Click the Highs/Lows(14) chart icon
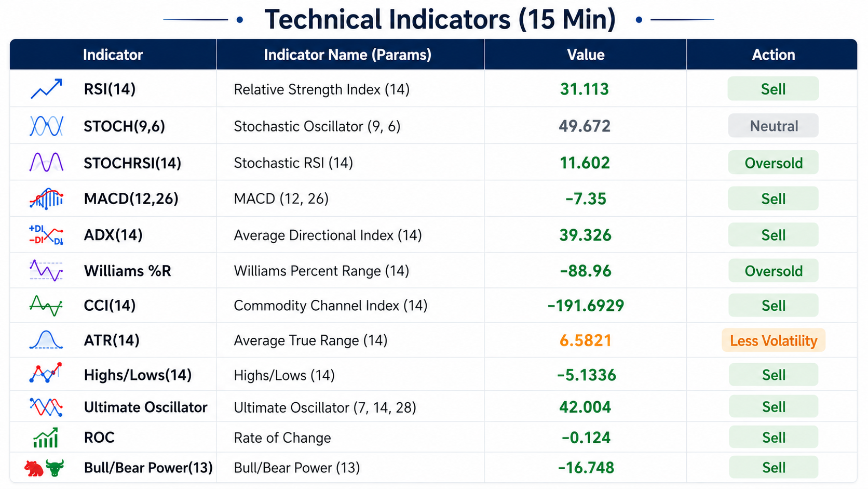This screenshot has width=868, height=489. click(46, 373)
